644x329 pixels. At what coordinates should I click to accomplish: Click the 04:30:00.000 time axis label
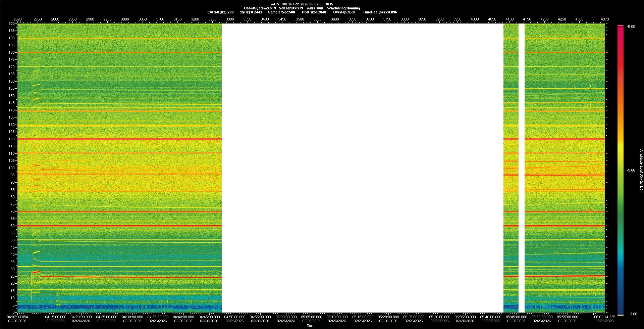tap(132, 317)
